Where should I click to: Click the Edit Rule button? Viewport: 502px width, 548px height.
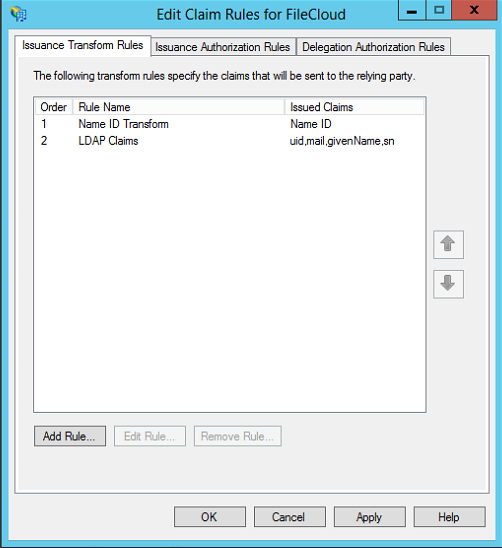(150, 436)
